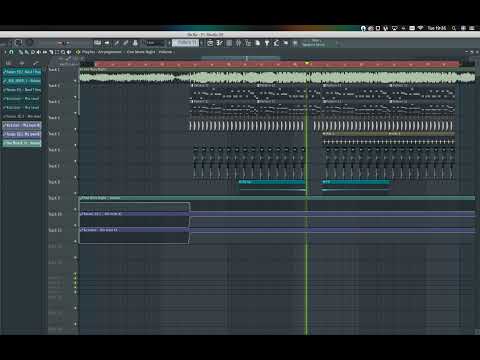Open the Pattern selector dropdown in the top toolbar

[x=185, y=43]
